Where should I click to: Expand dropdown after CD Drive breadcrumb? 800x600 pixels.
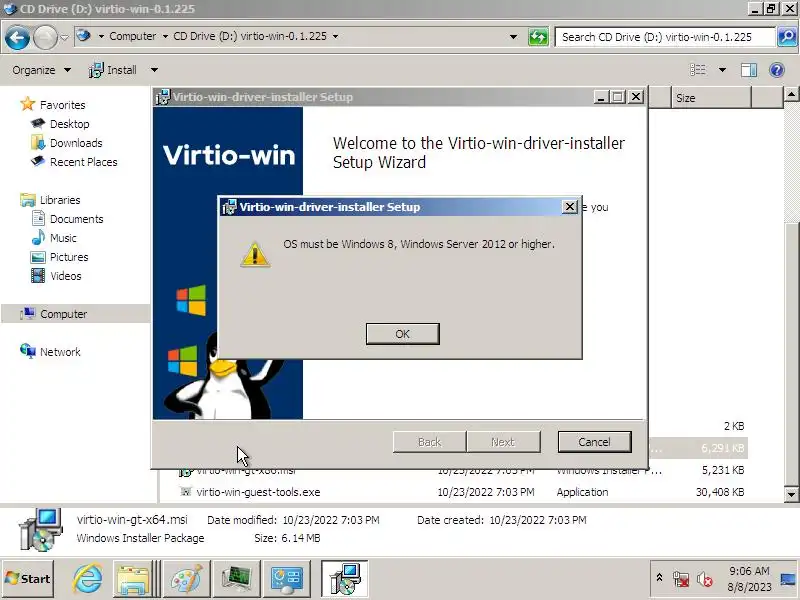pyautogui.click(x=335, y=36)
